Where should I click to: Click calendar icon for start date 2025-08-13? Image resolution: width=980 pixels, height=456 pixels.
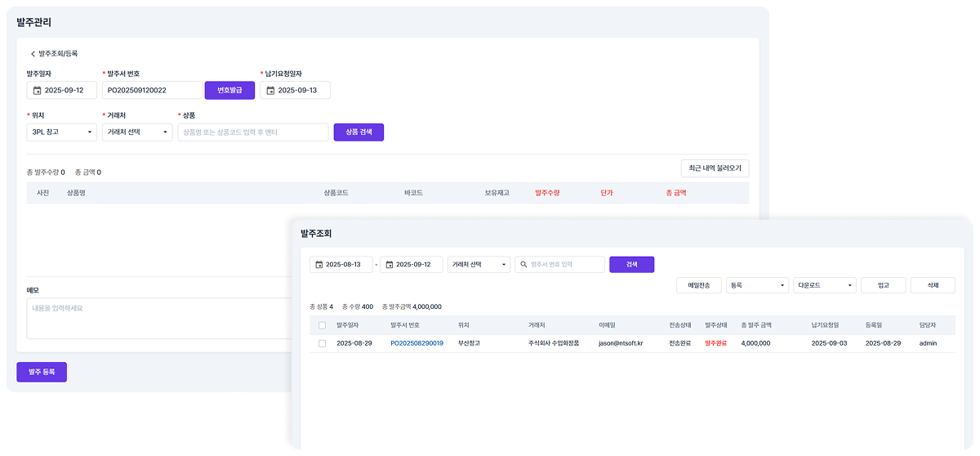point(318,265)
